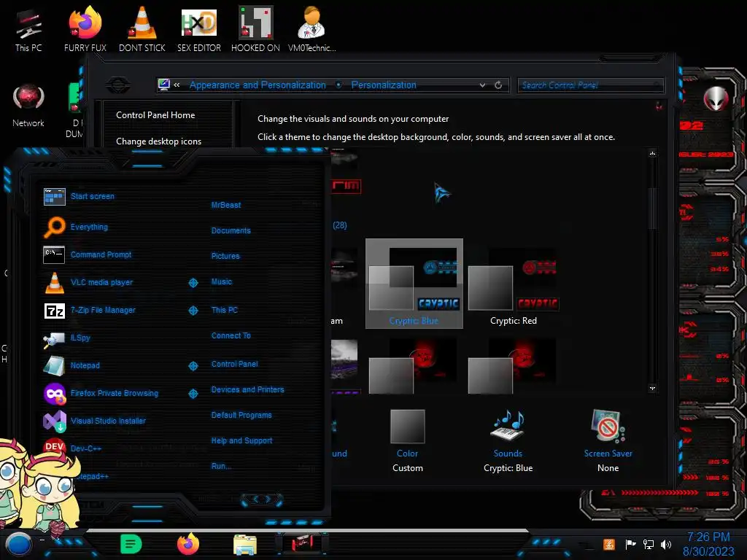The width and height of the screenshot is (747, 560).
Task: Open the Screen Saver settings icon
Action: [x=608, y=426]
